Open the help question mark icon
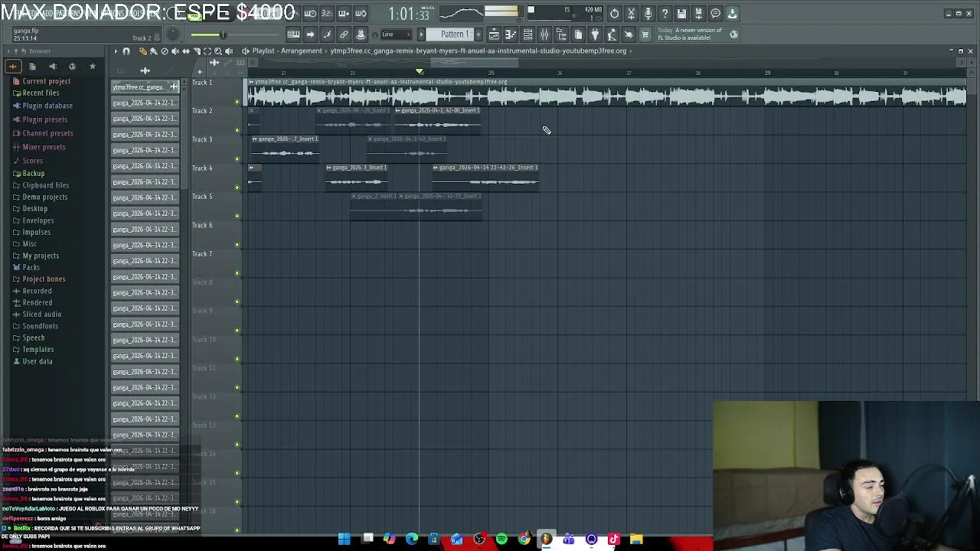The height and width of the screenshot is (551, 980). 665,13
